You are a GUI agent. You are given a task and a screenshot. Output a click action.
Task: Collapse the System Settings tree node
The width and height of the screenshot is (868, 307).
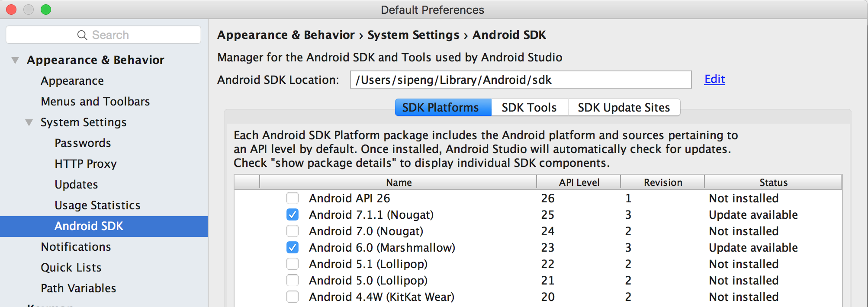coord(29,122)
